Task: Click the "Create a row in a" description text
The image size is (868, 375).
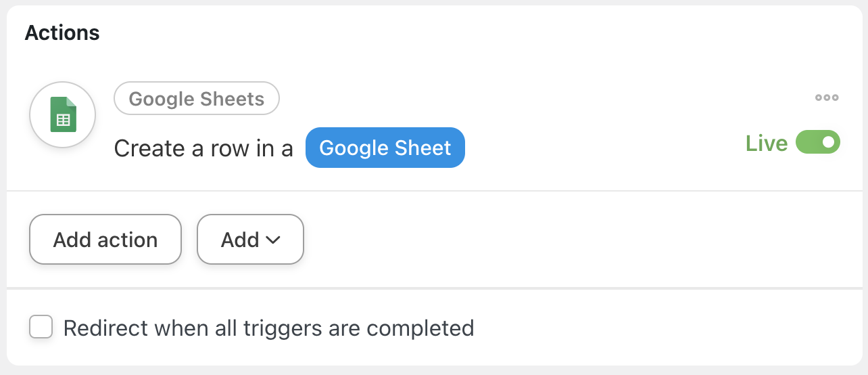Action: 203,148
